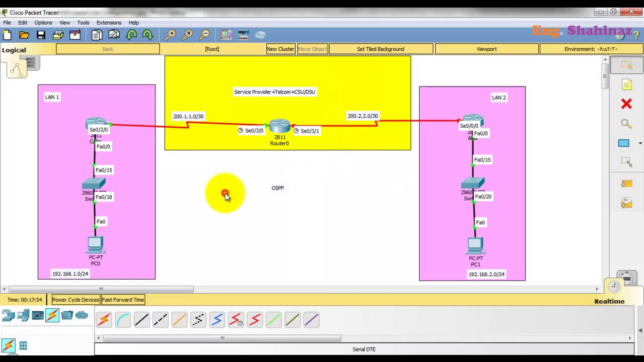Click the New Cluster button
The width and height of the screenshot is (644, 362).
[x=280, y=49]
